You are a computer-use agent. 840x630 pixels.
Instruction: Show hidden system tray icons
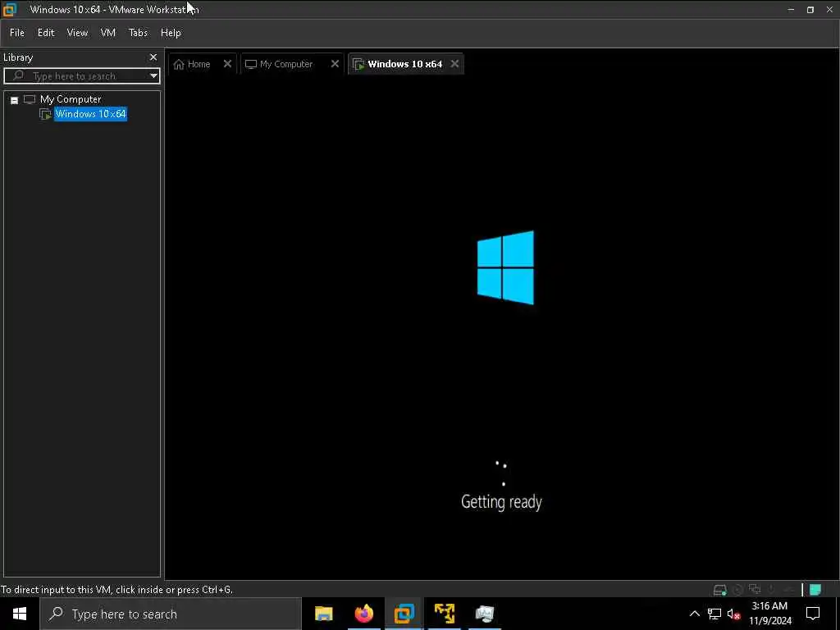694,614
